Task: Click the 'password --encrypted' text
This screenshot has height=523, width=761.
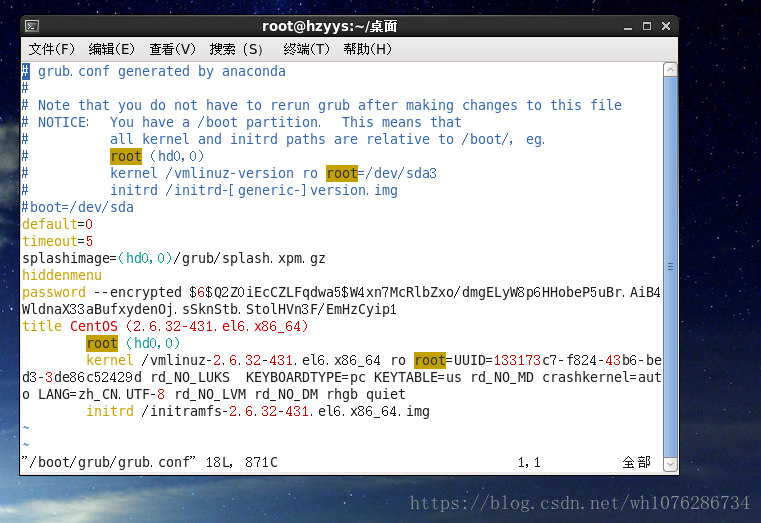Action: (x=102, y=293)
